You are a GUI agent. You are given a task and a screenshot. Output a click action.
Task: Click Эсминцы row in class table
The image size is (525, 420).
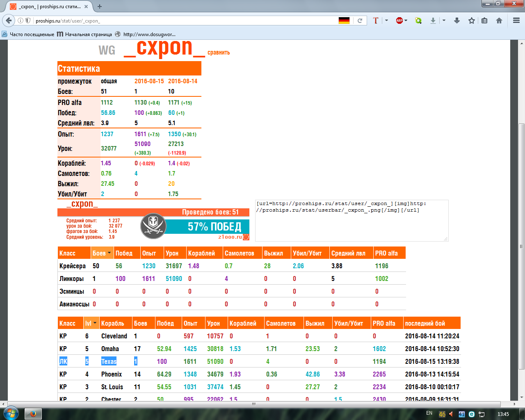232,291
